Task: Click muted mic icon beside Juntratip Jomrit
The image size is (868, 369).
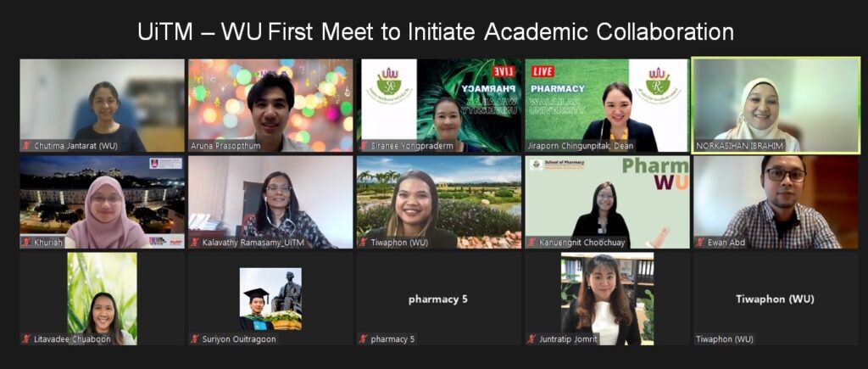Action: tap(532, 339)
